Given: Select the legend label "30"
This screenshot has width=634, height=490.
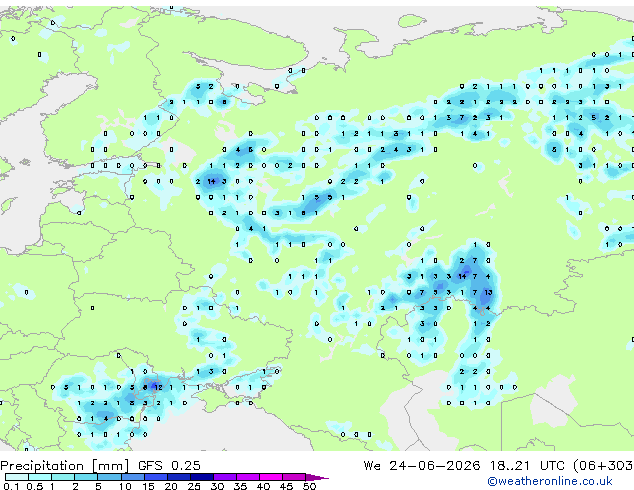Looking at the screenshot, I should click(x=217, y=486).
